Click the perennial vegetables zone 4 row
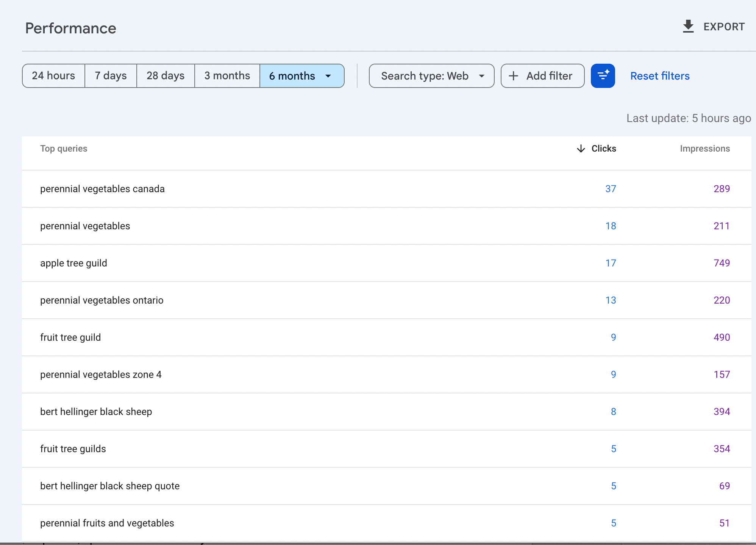756x545 pixels. pyautogui.click(x=101, y=374)
